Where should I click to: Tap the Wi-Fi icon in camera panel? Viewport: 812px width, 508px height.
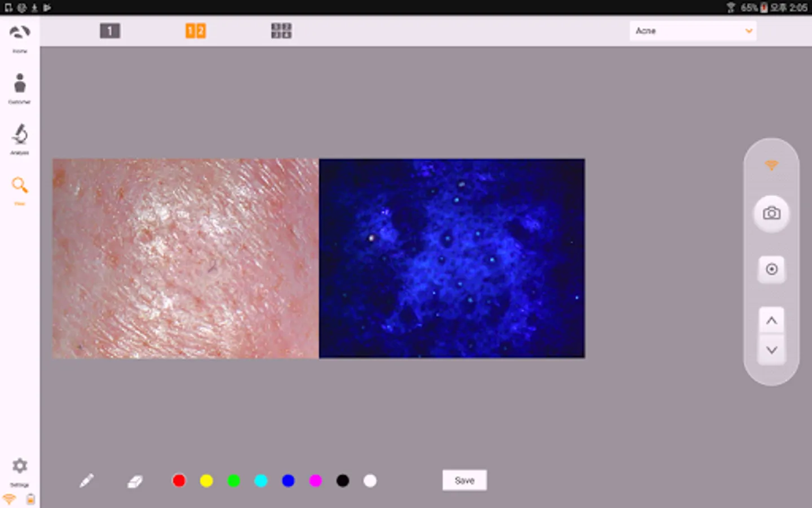(771, 165)
